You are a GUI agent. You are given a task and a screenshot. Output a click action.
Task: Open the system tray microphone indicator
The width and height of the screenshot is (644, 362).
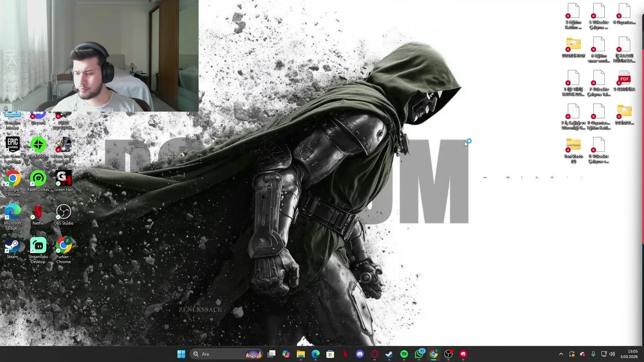593,354
